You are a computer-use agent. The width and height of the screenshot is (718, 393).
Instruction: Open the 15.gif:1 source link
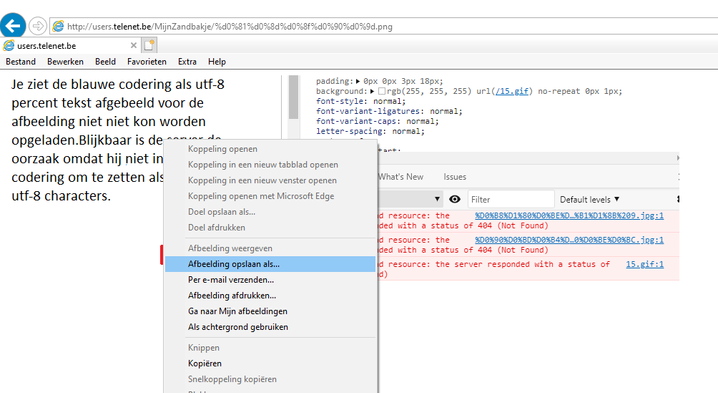(644, 264)
